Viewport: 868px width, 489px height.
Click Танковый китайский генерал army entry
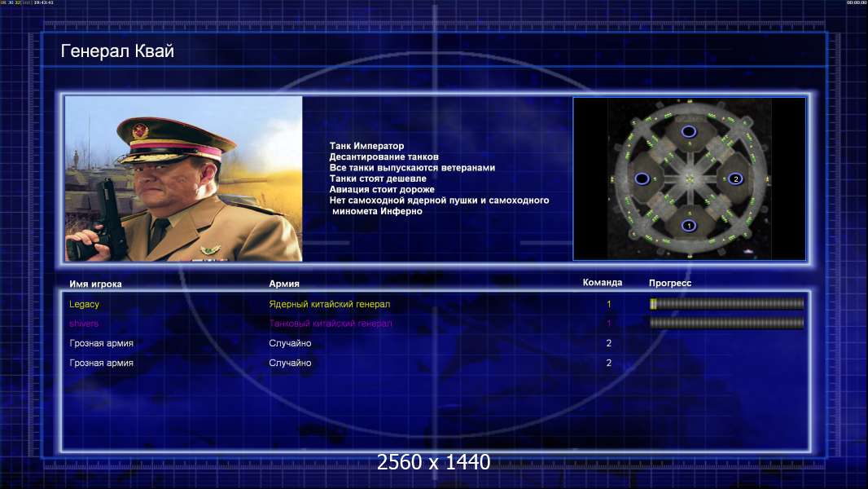point(331,324)
